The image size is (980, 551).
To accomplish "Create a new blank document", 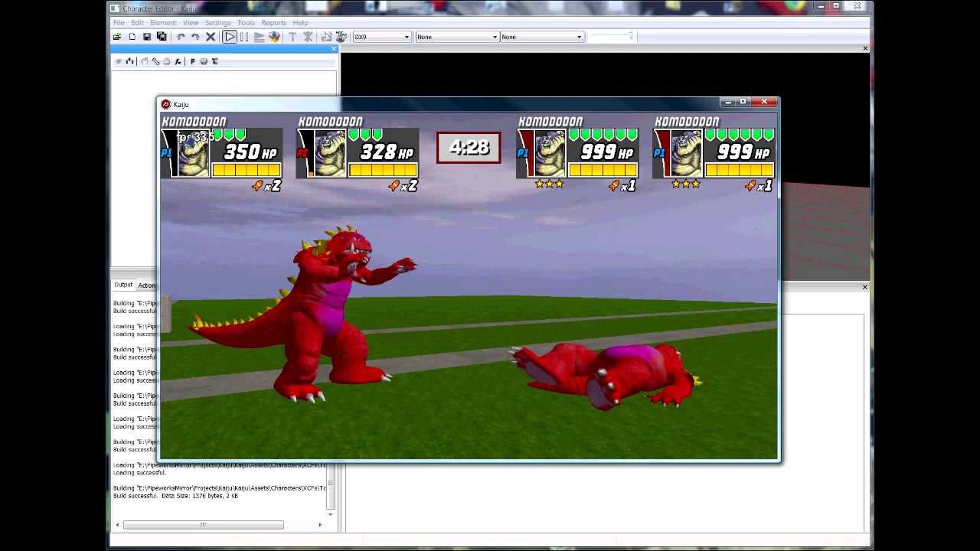I will (x=132, y=37).
